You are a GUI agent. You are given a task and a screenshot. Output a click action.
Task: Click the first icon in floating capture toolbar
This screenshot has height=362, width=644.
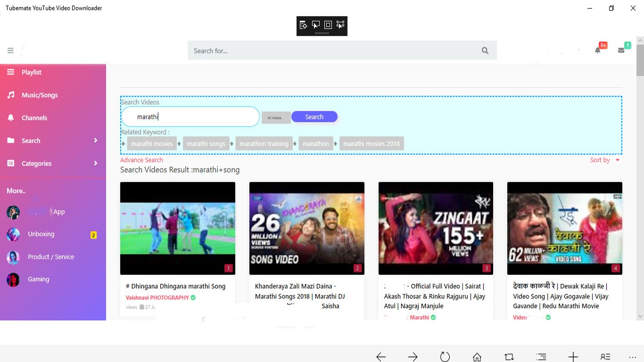tap(303, 25)
